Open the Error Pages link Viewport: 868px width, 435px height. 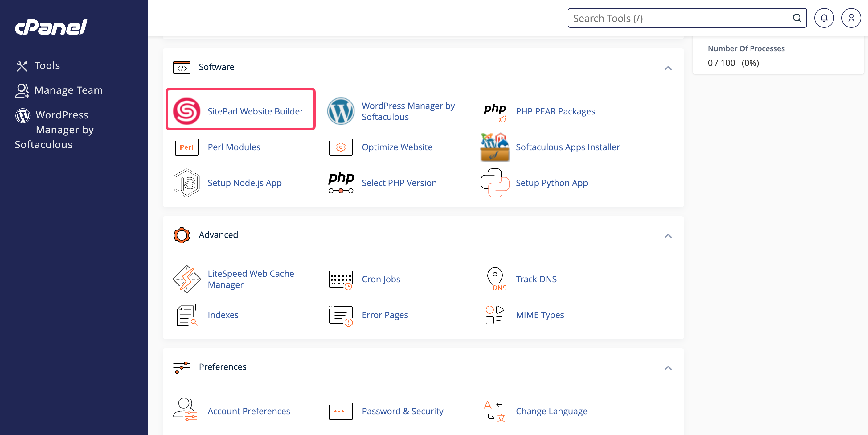(385, 315)
